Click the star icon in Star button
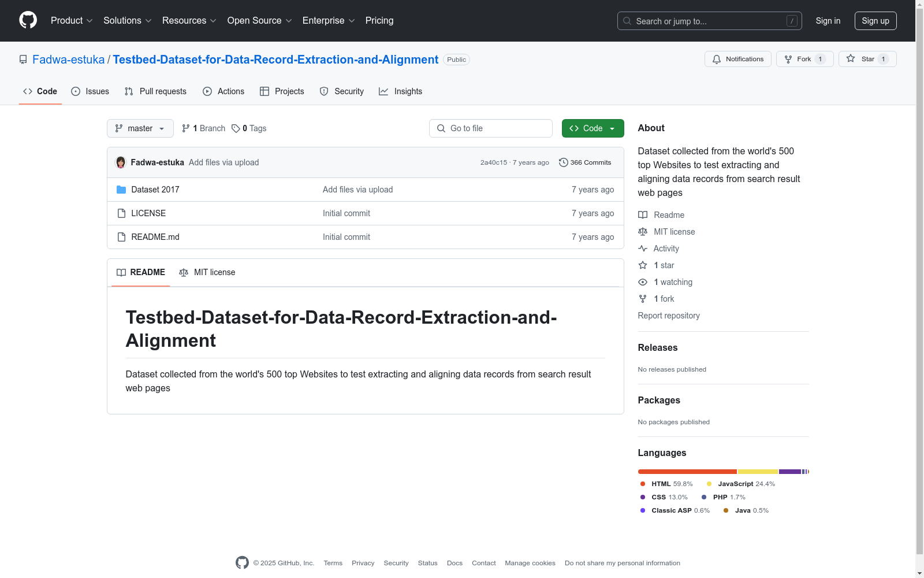The image size is (924, 578). click(x=851, y=58)
